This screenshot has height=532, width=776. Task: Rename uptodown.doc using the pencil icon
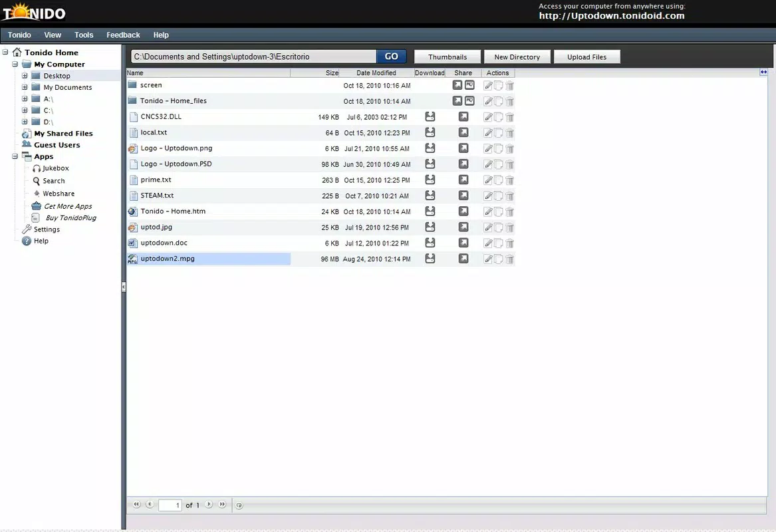point(488,243)
